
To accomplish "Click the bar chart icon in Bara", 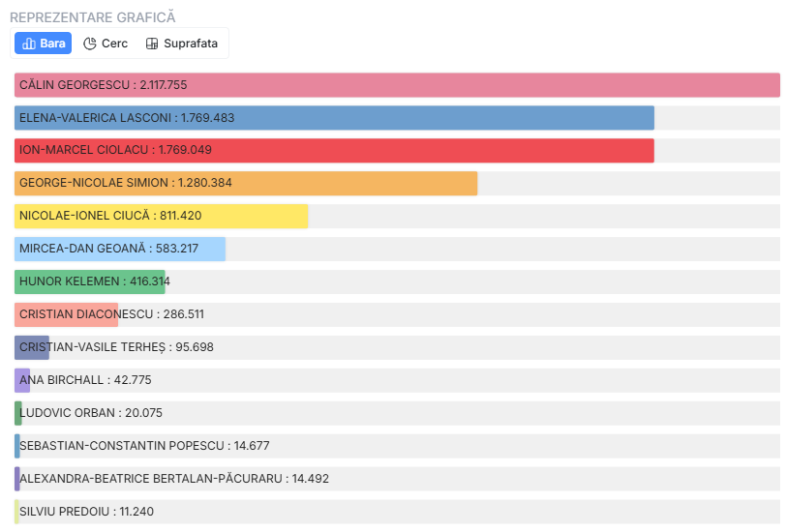I will click(x=28, y=44).
